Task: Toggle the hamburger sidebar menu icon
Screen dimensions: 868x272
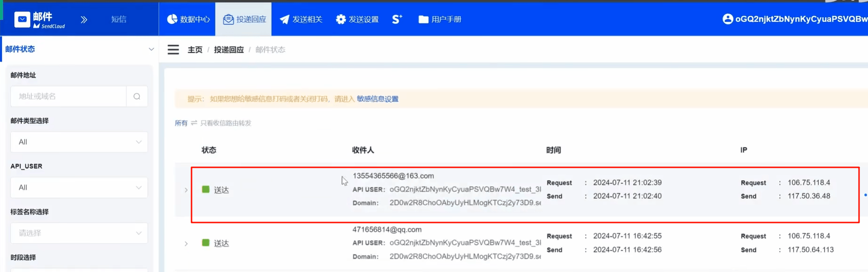Action: 173,49
